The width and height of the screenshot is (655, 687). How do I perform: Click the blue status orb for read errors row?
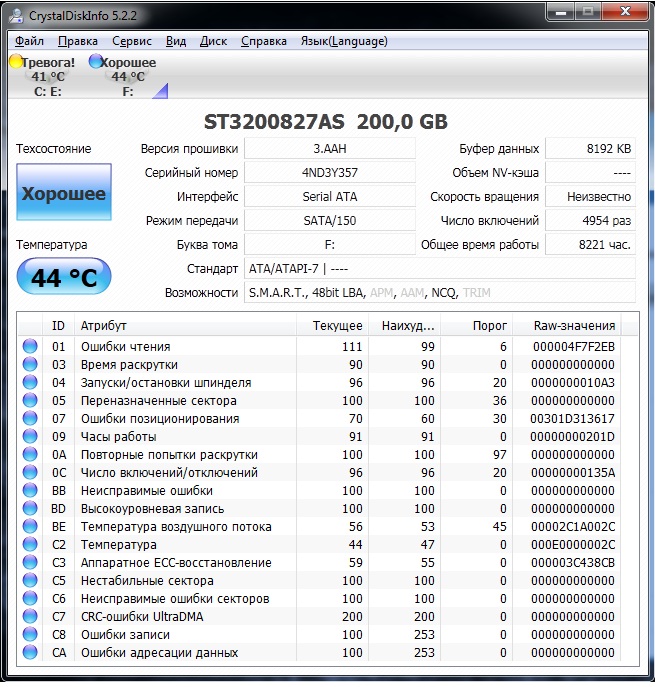point(30,347)
